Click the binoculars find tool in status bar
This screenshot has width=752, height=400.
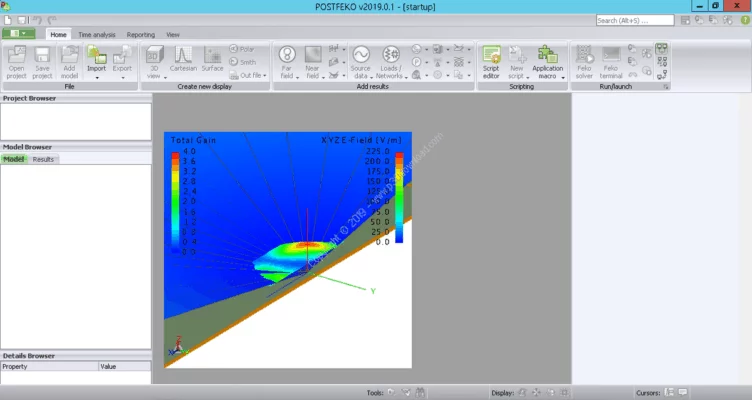(420, 393)
